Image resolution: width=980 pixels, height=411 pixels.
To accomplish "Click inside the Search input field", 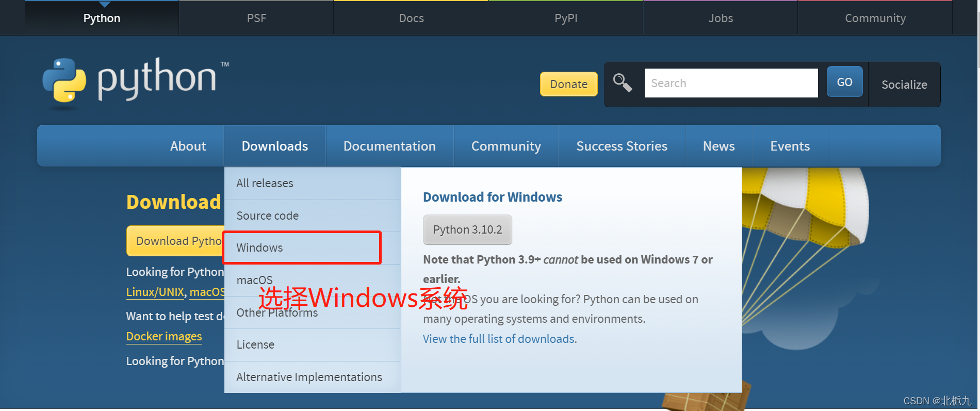I will 731,83.
